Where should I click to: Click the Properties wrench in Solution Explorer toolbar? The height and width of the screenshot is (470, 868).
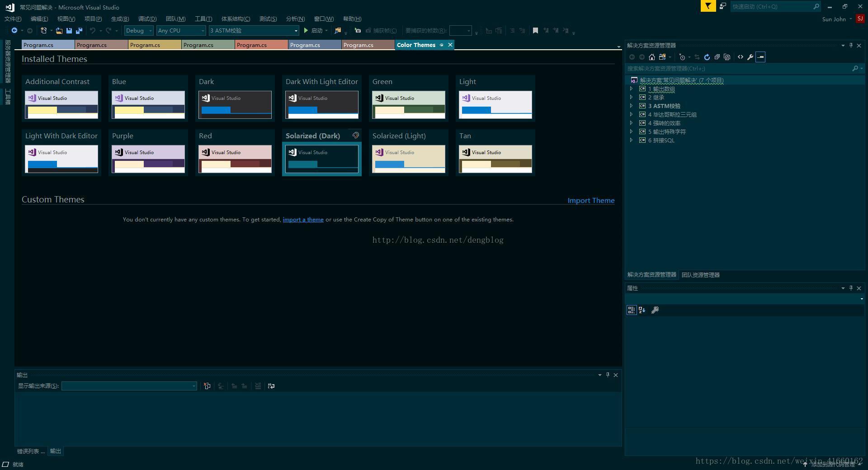pyautogui.click(x=750, y=57)
